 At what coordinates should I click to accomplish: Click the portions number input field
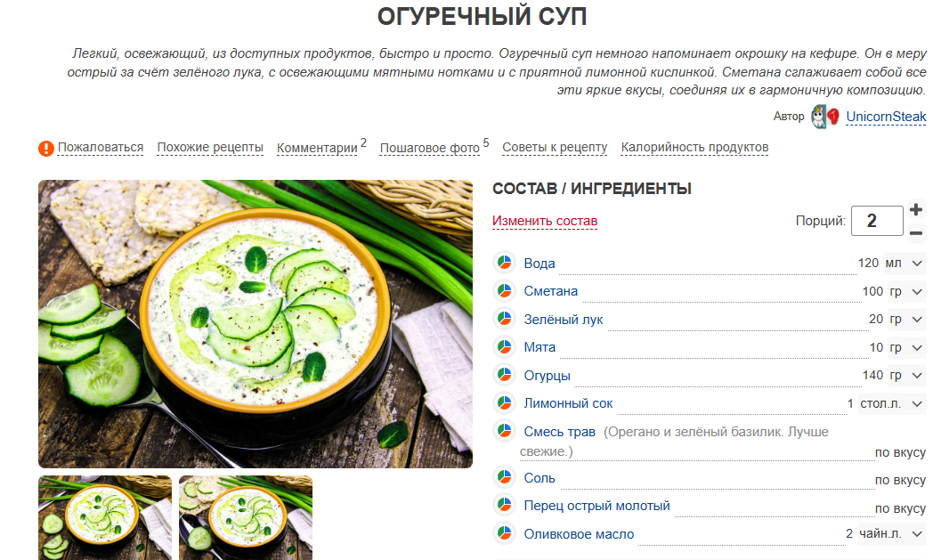(877, 221)
